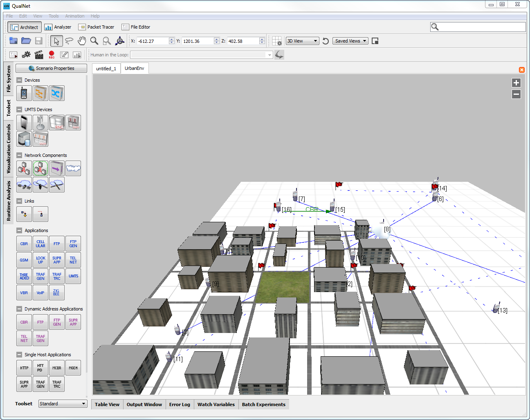Add a default mobile Device node
530x420 pixels.
click(x=24, y=93)
